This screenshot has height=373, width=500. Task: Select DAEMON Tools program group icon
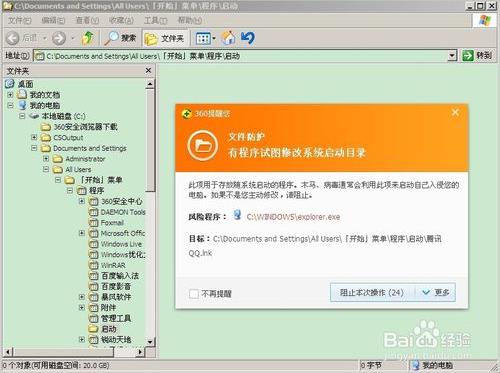[x=94, y=212]
